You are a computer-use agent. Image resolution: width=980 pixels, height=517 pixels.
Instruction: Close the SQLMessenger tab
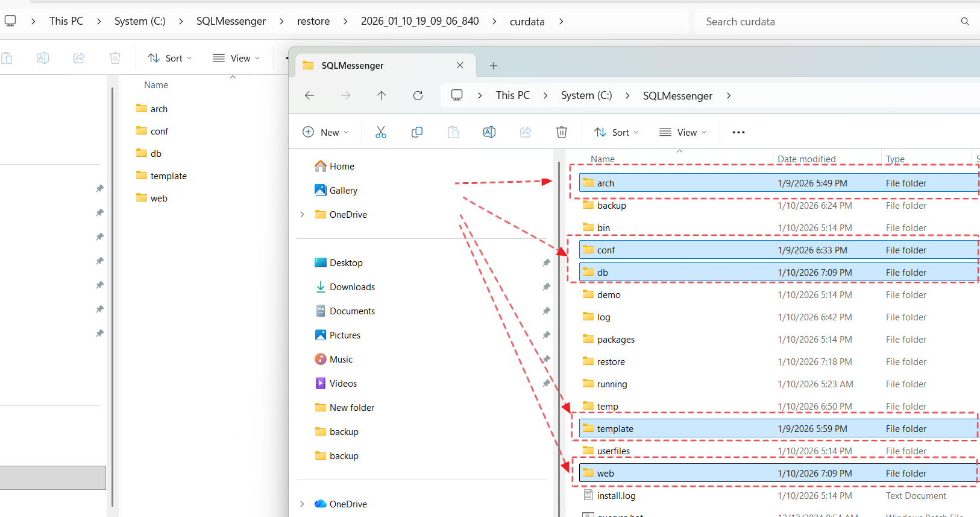460,65
